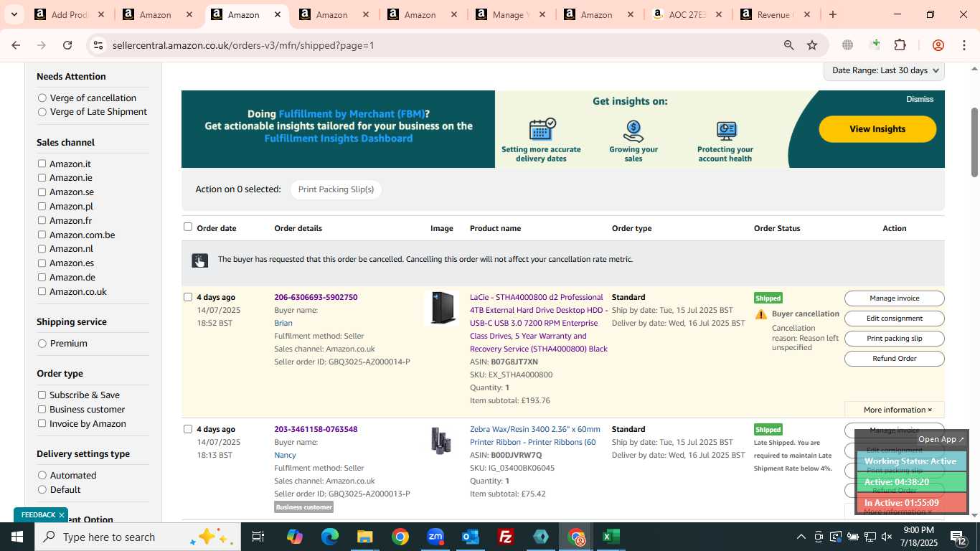This screenshot has height=551, width=980.
Task: Check the Amazon.fr sales channel
Action: coord(42,220)
